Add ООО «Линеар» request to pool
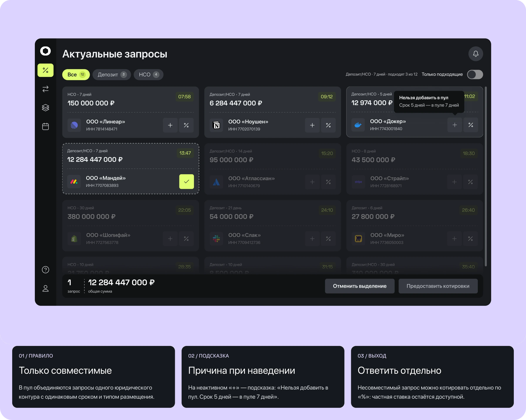The height and width of the screenshot is (420, 526). point(170,125)
